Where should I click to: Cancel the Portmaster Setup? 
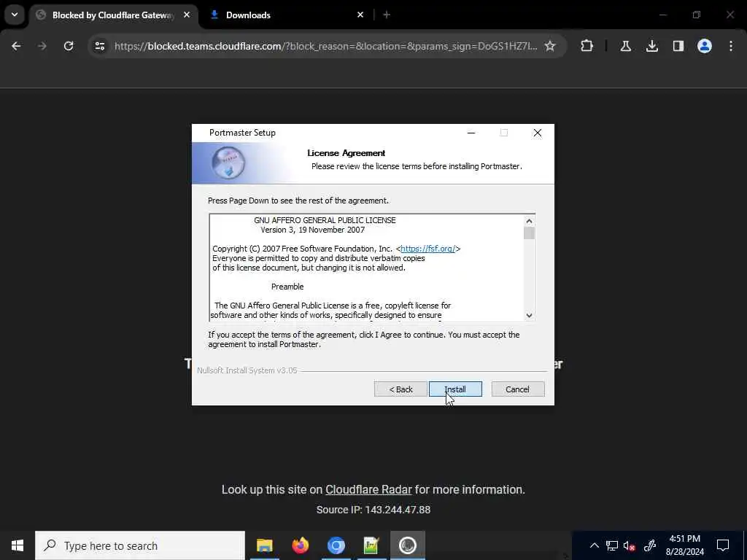tap(518, 389)
